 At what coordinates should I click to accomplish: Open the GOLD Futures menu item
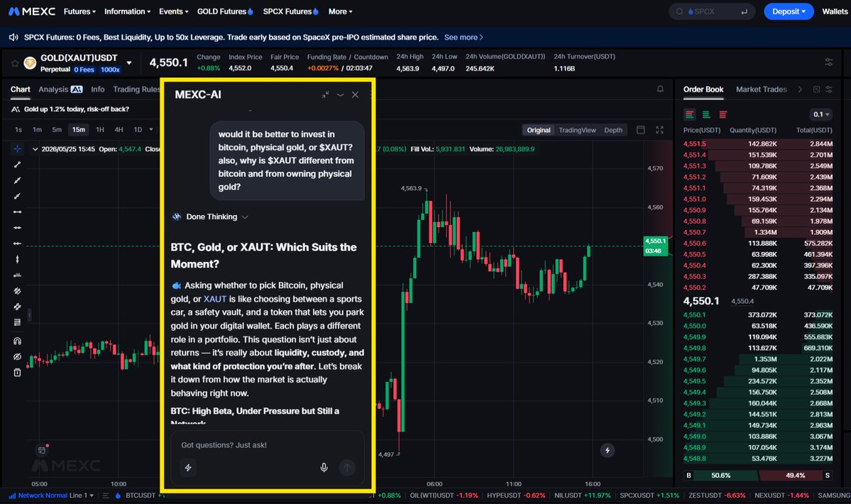225,11
